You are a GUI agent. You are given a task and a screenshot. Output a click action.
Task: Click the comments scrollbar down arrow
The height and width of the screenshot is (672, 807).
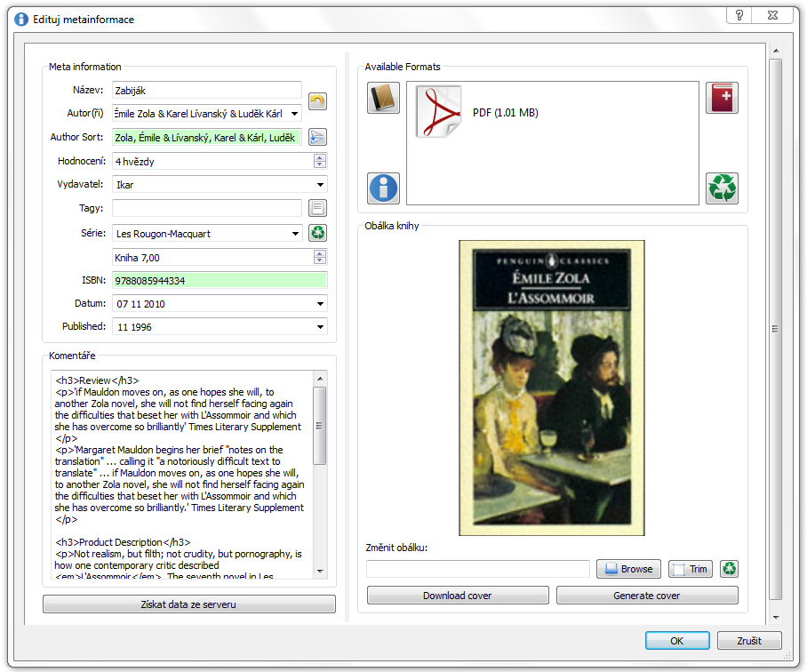click(x=320, y=572)
